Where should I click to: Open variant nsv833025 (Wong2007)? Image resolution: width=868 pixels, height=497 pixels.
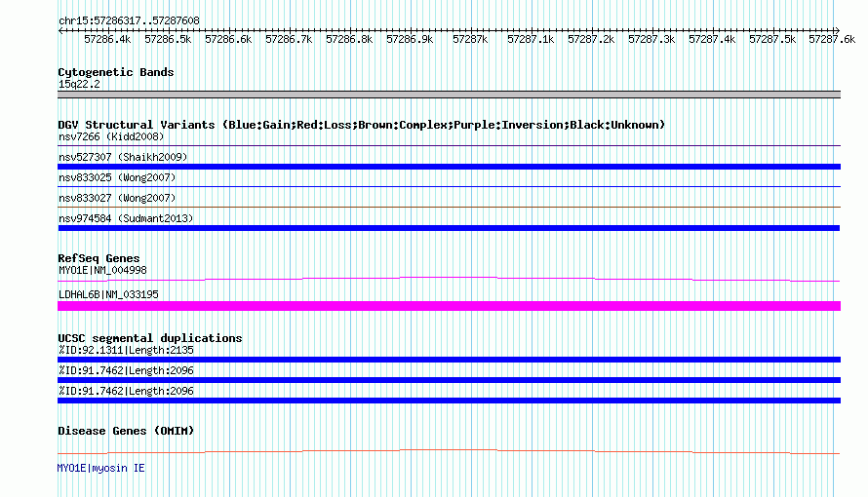(117, 177)
